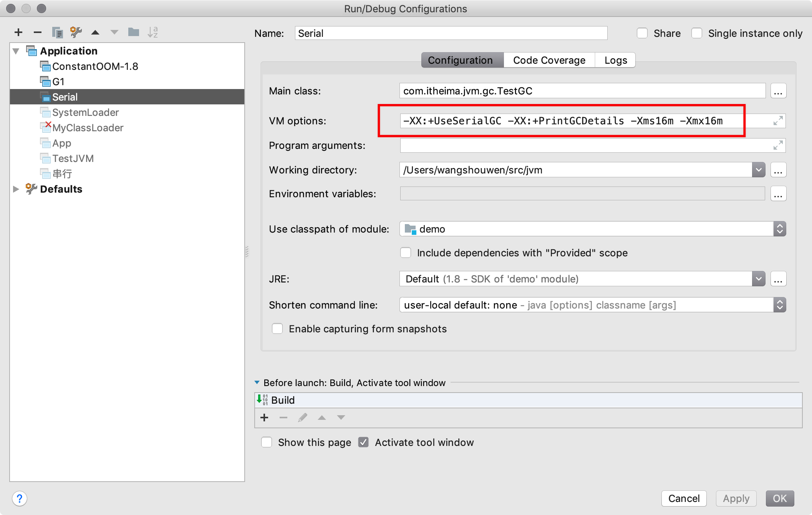Viewport: 812px width, 515px height.
Task: Enable the Share checkbox
Action: tap(642, 33)
